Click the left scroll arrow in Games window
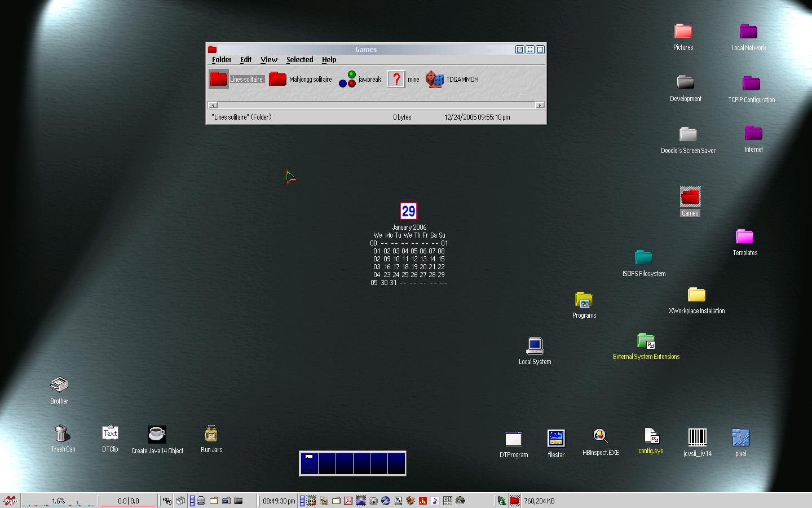Screen dimensions: 812x508 [x=213, y=105]
